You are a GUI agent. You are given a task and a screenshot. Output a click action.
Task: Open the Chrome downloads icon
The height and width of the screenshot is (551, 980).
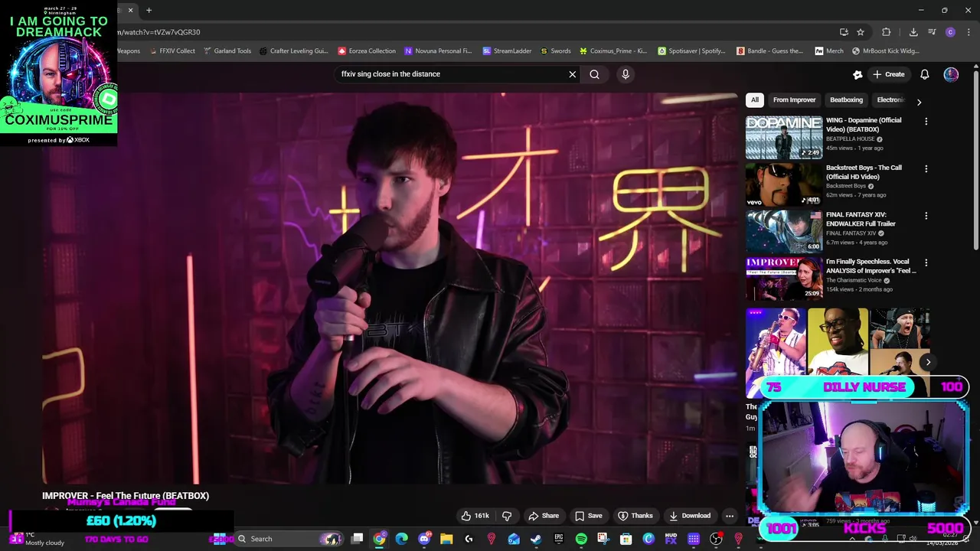pos(913,32)
